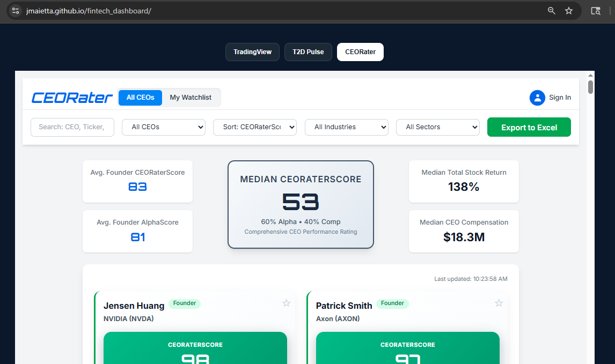This screenshot has height=364, width=615.
Task: Expand the All Industries dropdown
Action: (347, 128)
